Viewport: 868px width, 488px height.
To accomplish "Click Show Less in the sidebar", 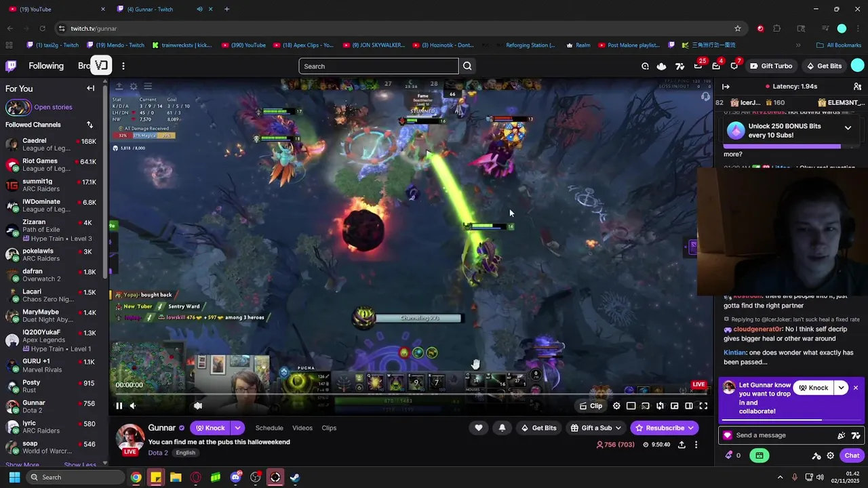I will point(80,465).
